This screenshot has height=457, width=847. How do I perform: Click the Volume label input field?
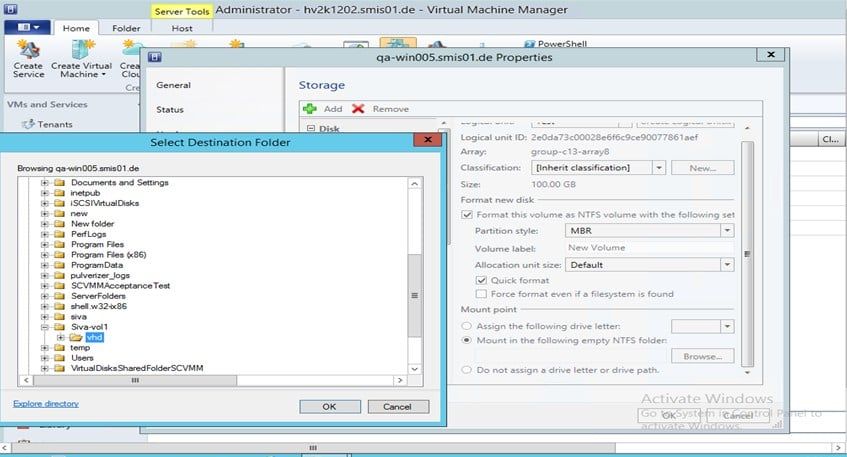(649, 248)
